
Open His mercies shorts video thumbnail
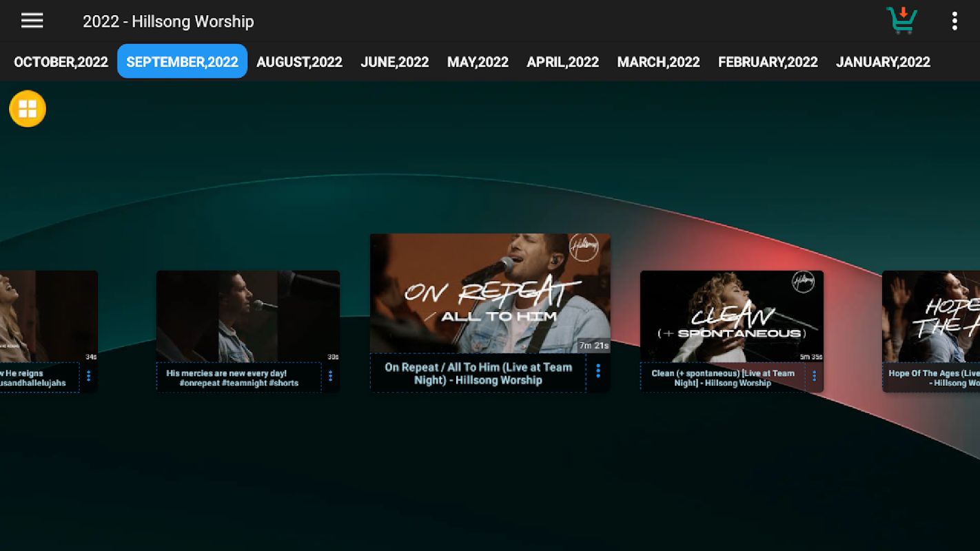point(248,316)
